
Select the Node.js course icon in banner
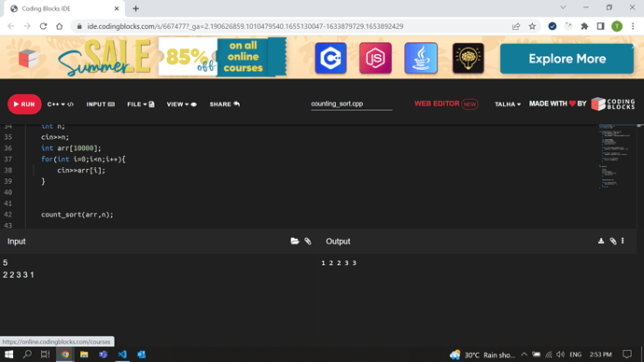coord(375,58)
